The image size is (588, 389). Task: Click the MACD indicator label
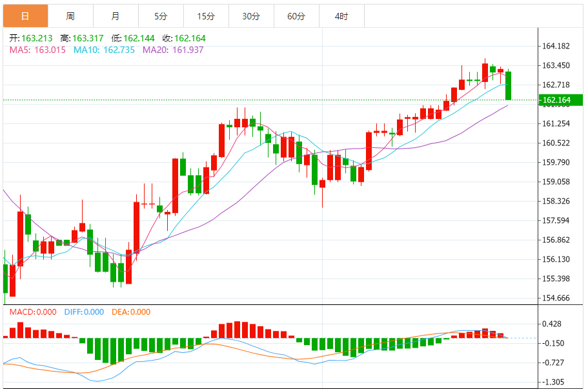(33, 312)
